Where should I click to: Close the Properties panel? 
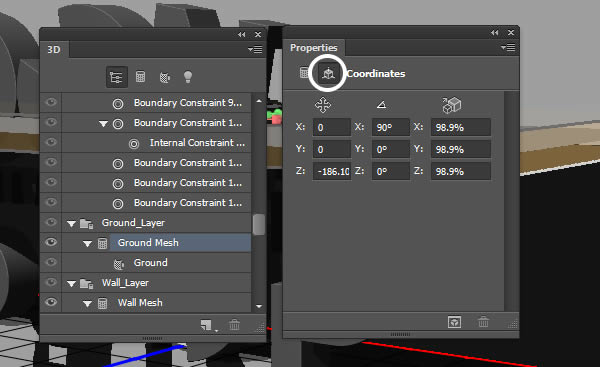[511, 33]
